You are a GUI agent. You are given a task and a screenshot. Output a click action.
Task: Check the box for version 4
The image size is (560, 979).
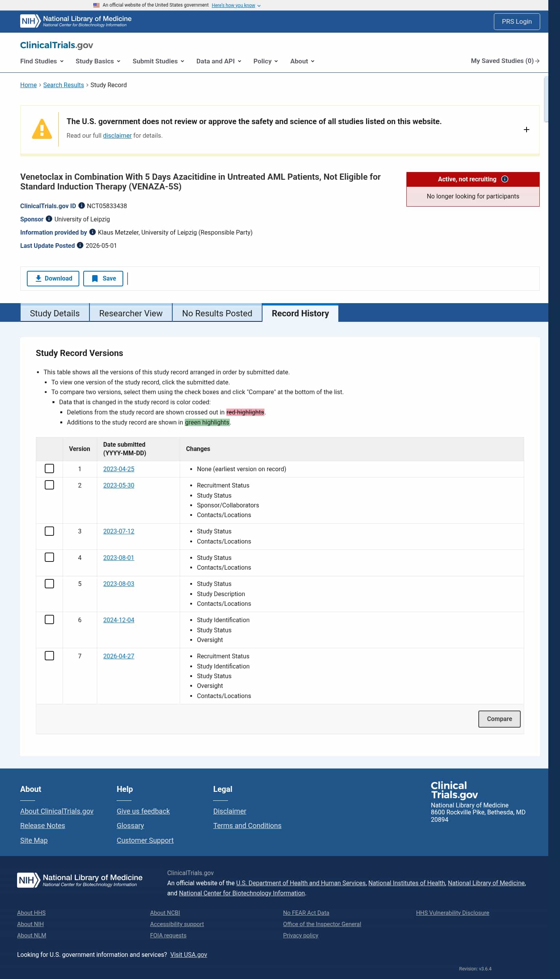[49, 557]
